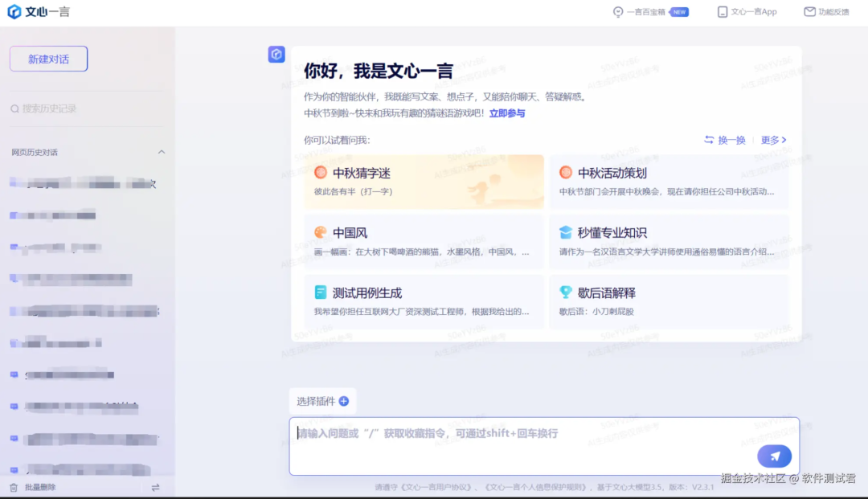Screen dimensions: 868x499
Task: Click the 批量删除 text label
Action: click(x=40, y=488)
